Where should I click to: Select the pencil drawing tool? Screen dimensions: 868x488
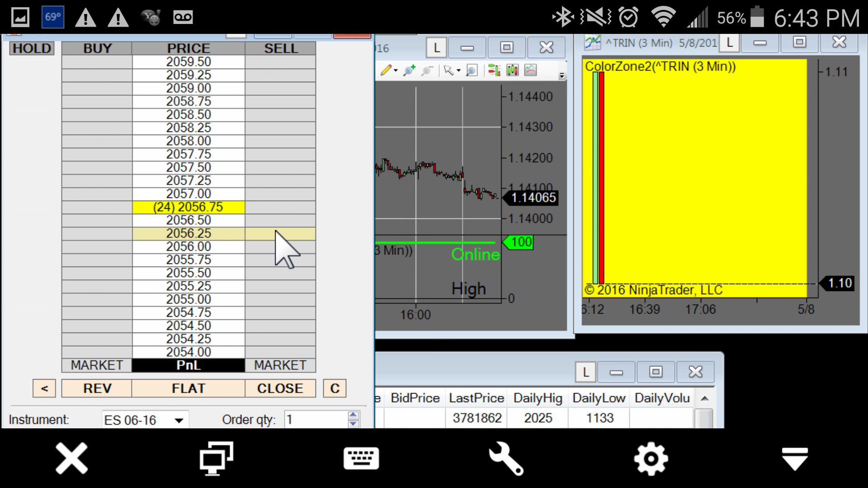tap(386, 70)
